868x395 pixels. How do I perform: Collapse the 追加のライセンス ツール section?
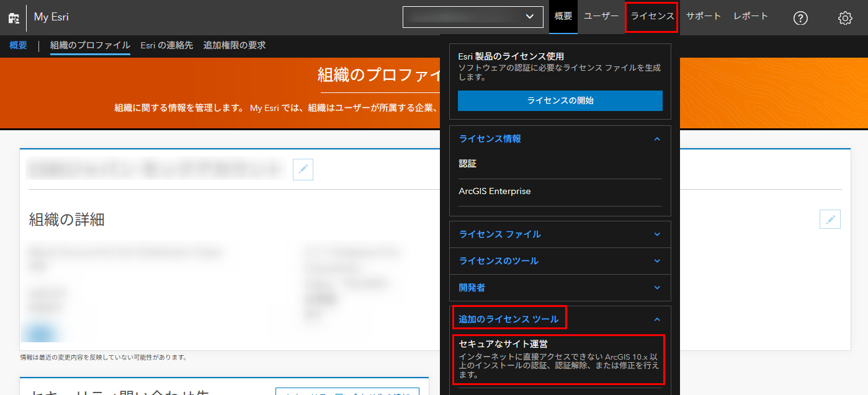pyautogui.click(x=657, y=319)
